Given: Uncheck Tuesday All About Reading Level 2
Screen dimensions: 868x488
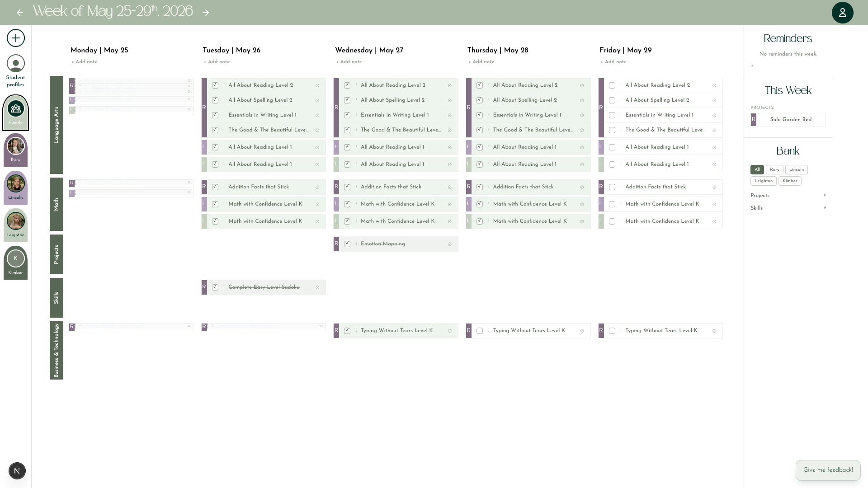Looking at the screenshot, I should pos(215,85).
